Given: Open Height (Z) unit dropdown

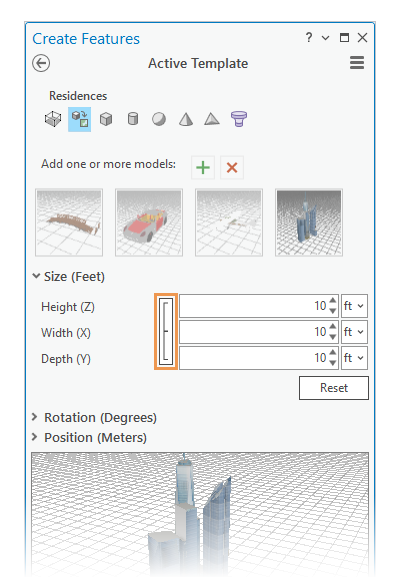Looking at the screenshot, I should pos(354,306).
